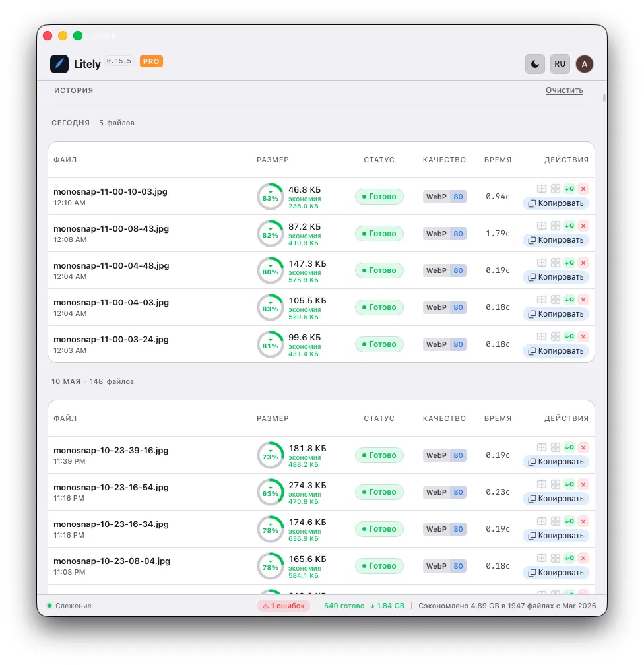The height and width of the screenshot is (665, 644).
Task: Click the Litely feather logo icon
Action: (59, 64)
